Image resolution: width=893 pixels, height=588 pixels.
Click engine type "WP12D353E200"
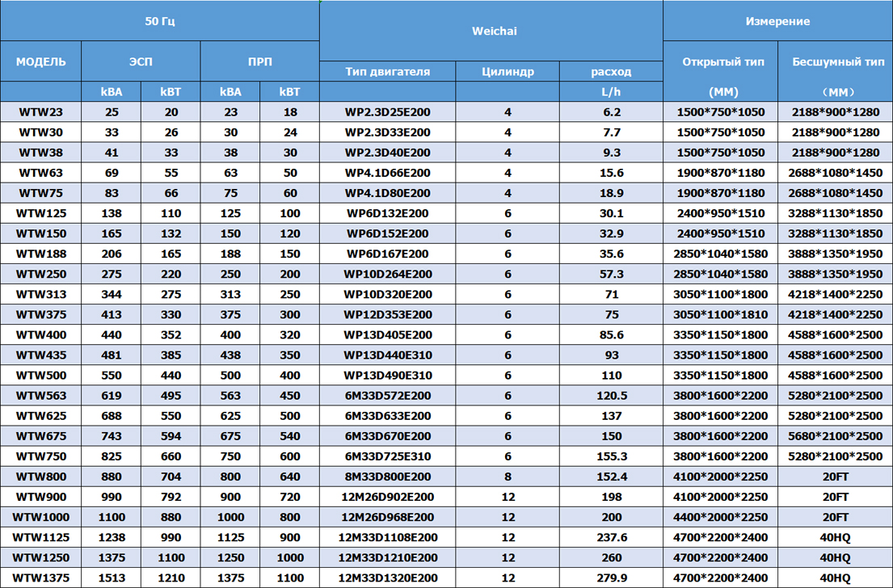tap(387, 315)
